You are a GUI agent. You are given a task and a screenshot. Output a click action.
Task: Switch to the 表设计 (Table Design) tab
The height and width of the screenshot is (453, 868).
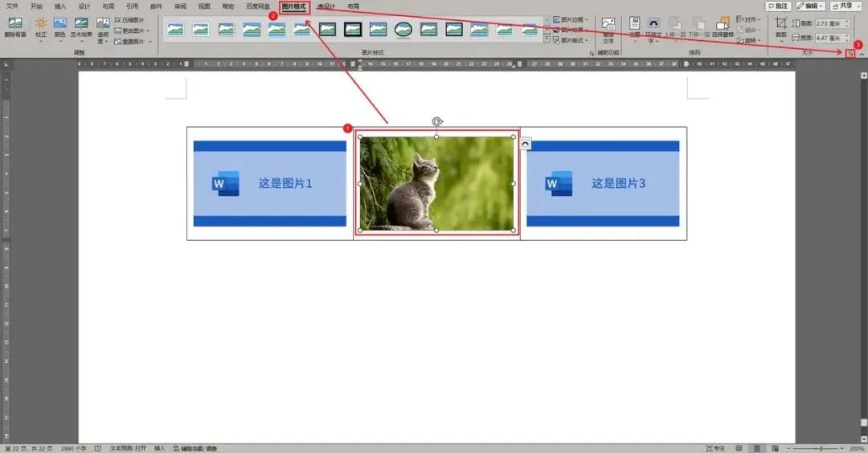[x=326, y=6]
